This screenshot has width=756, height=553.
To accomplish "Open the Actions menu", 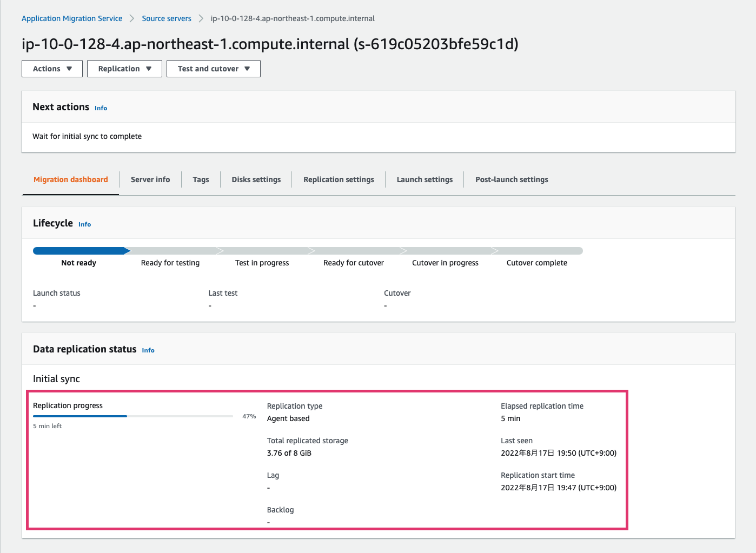I will click(x=51, y=69).
